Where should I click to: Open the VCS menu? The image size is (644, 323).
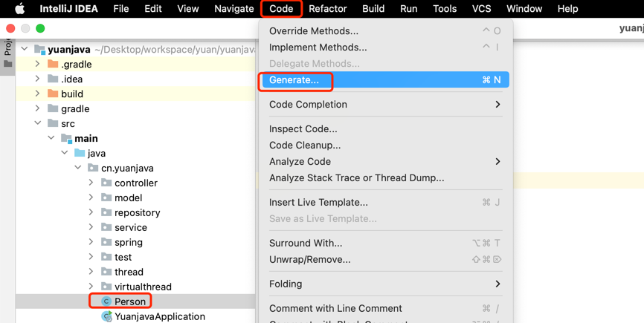click(x=481, y=9)
